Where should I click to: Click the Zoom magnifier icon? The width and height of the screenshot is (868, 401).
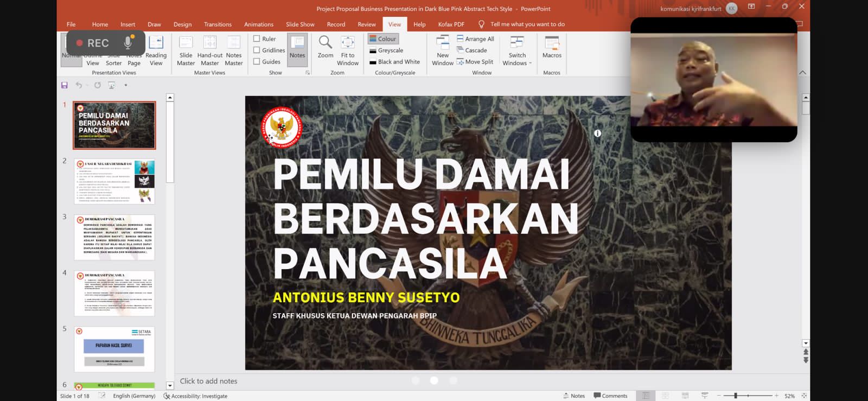point(325,42)
